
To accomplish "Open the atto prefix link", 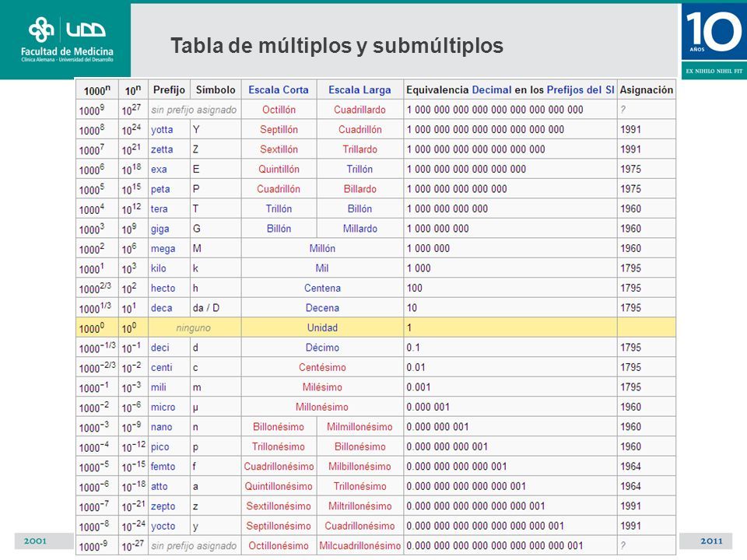I will (x=159, y=487).
